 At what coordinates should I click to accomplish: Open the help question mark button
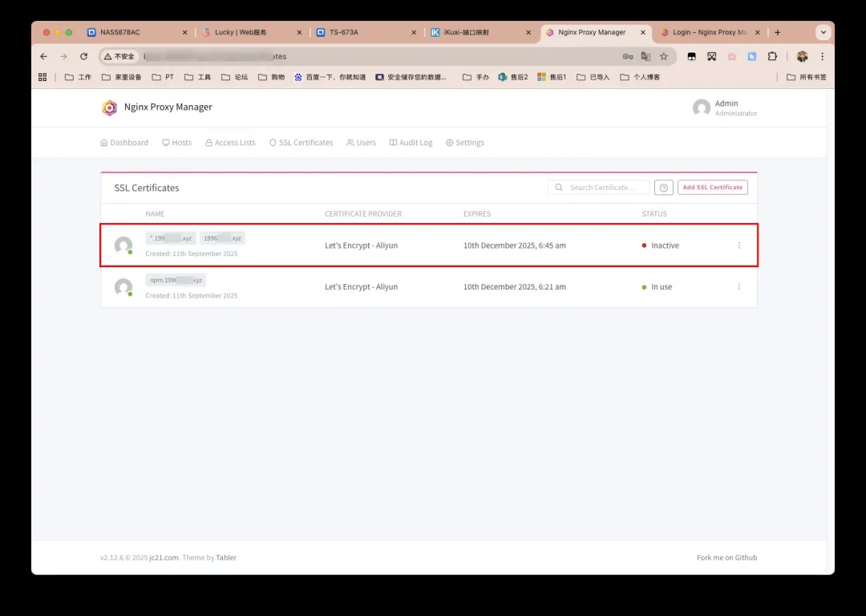click(x=663, y=188)
